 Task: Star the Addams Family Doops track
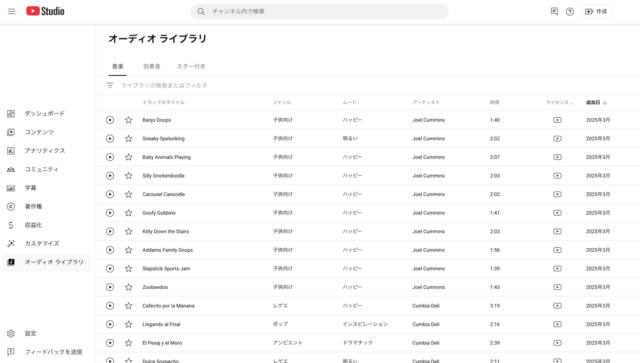(129, 250)
